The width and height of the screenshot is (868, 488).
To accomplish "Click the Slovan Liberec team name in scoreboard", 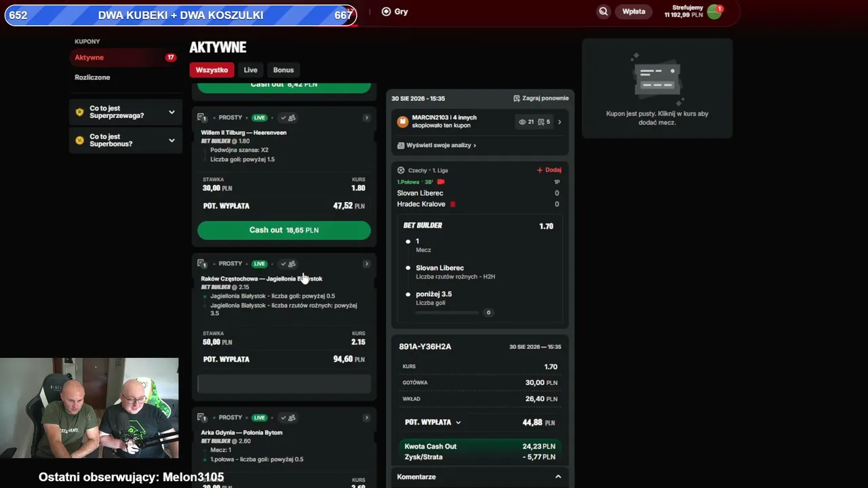I will (420, 193).
